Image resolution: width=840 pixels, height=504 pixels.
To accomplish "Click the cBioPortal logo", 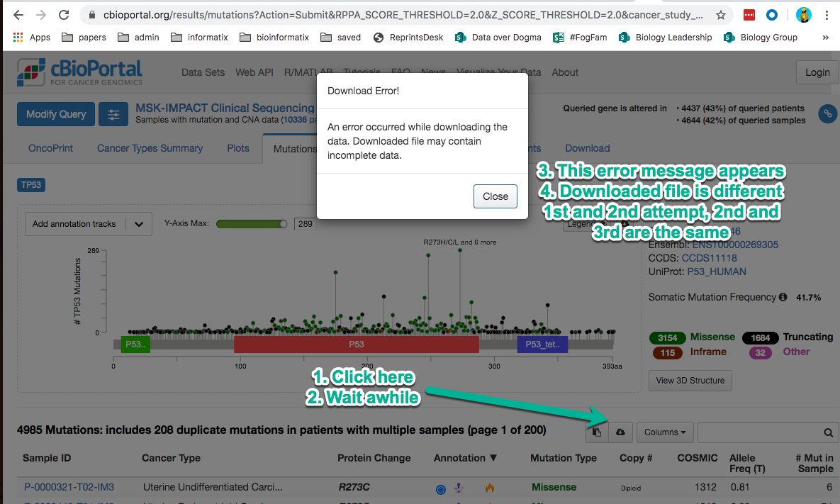I will point(80,72).
